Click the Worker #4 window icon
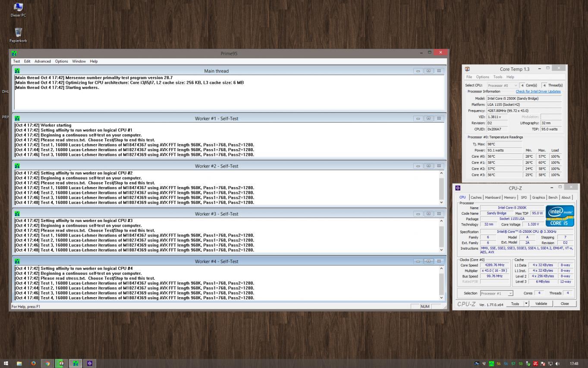 coord(17,261)
